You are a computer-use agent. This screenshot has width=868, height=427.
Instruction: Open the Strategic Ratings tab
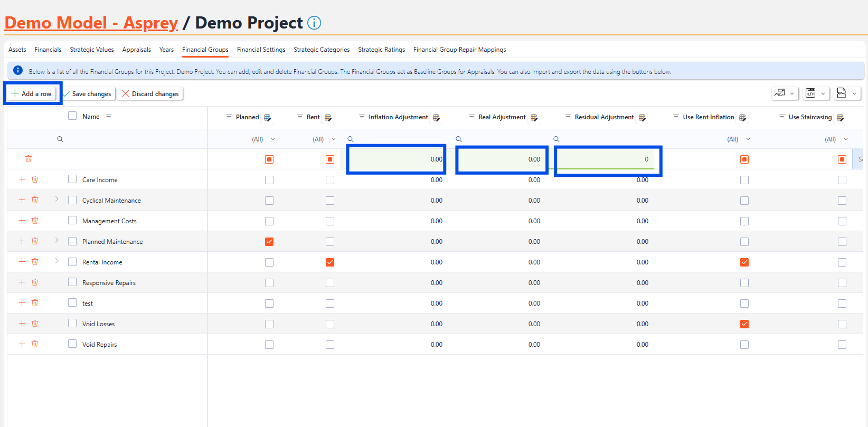pyautogui.click(x=381, y=50)
